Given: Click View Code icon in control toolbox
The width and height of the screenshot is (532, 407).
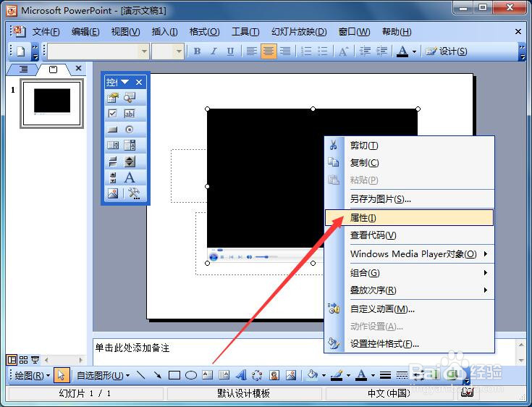Looking at the screenshot, I should [x=130, y=98].
